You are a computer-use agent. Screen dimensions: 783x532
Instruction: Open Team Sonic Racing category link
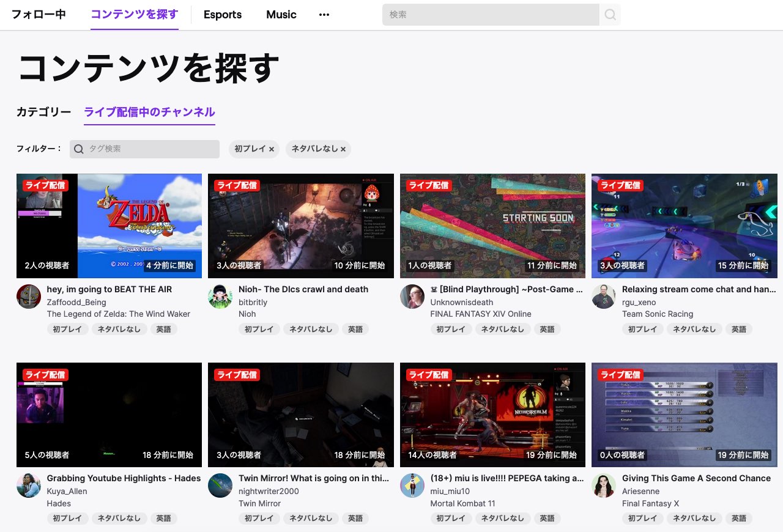point(658,314)
